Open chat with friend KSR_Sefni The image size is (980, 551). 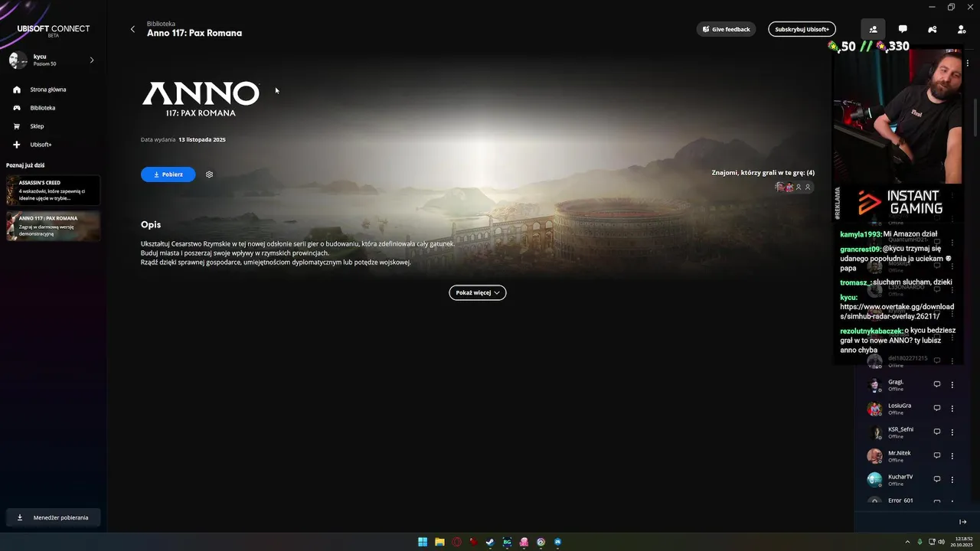click(936, 432)
